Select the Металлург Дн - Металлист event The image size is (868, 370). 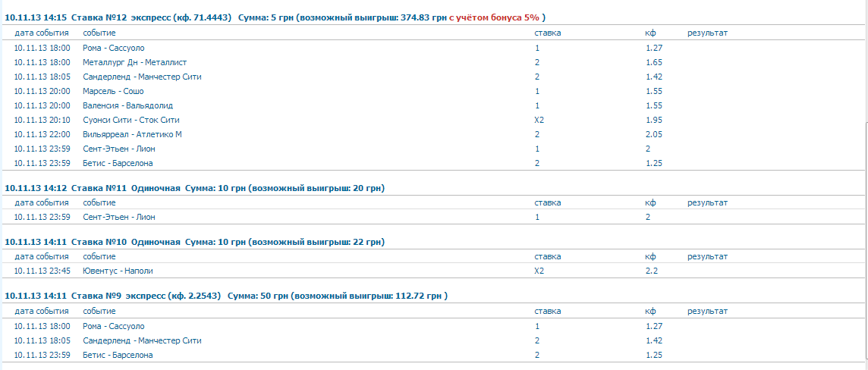click(134, 62)
